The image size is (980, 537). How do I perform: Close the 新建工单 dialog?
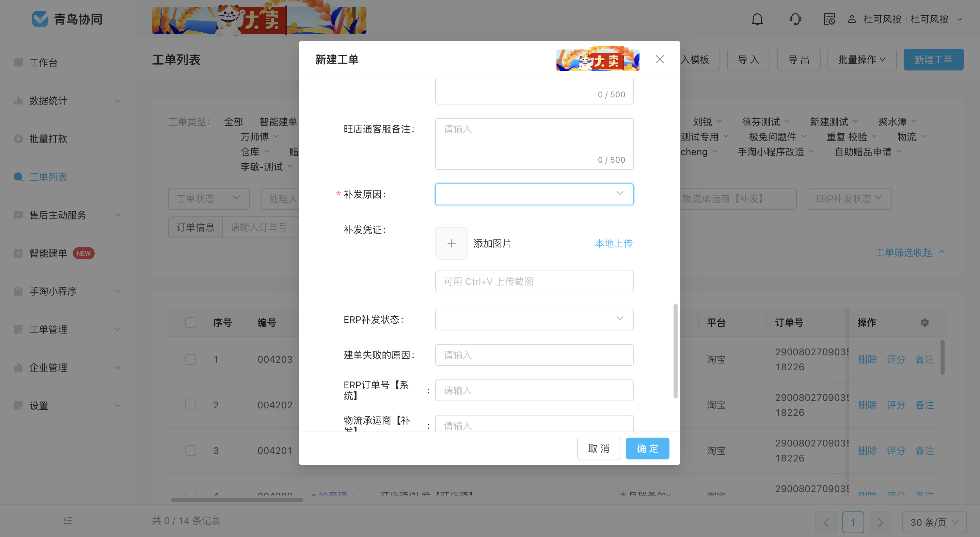coord(660,59)
